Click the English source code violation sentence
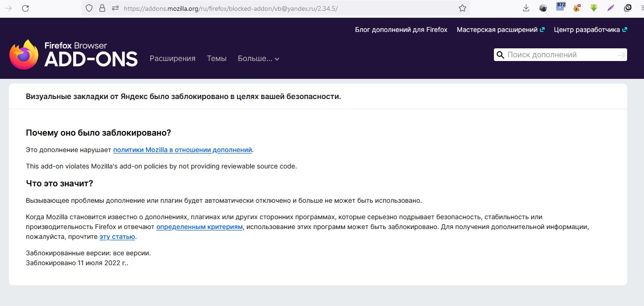Screen dimensions: 644x306 [x=161, y=167]
